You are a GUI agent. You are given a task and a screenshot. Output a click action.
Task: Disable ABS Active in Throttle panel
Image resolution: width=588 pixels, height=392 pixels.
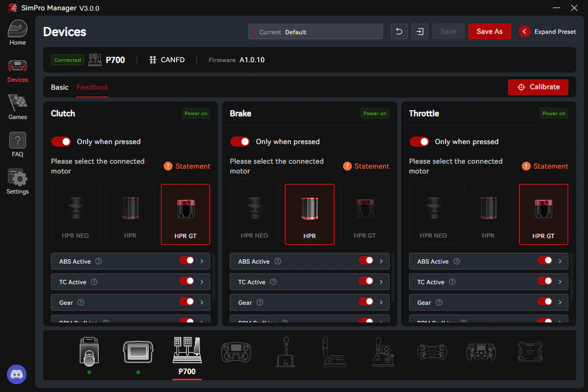545,261
